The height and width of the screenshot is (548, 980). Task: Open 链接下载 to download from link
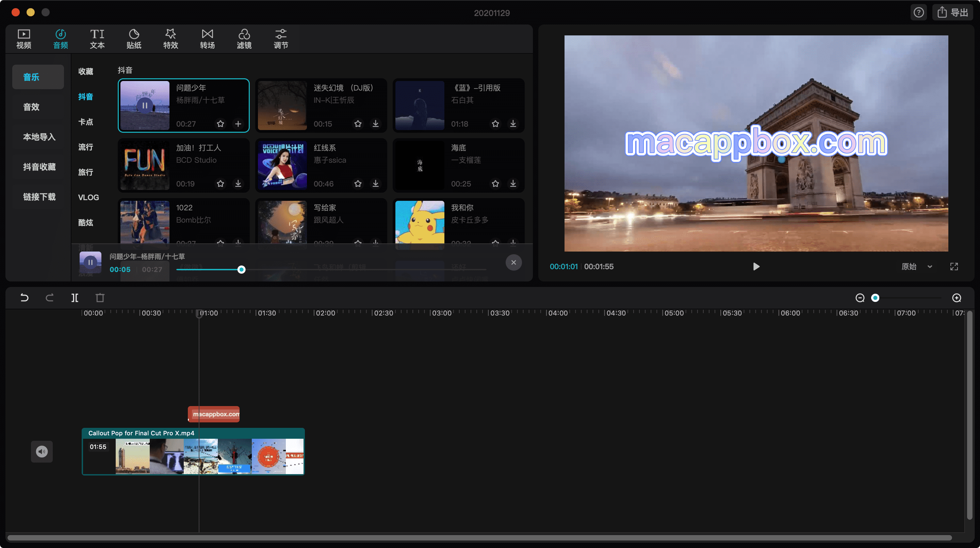(39, 196)
